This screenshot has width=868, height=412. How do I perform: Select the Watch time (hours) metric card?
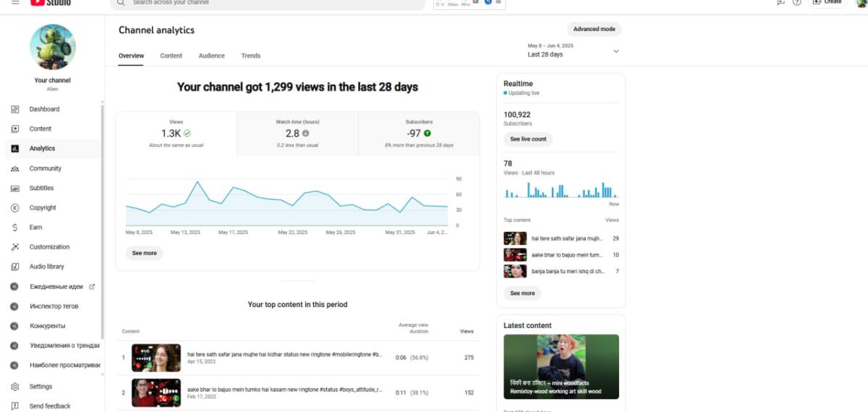pos(297,134)
